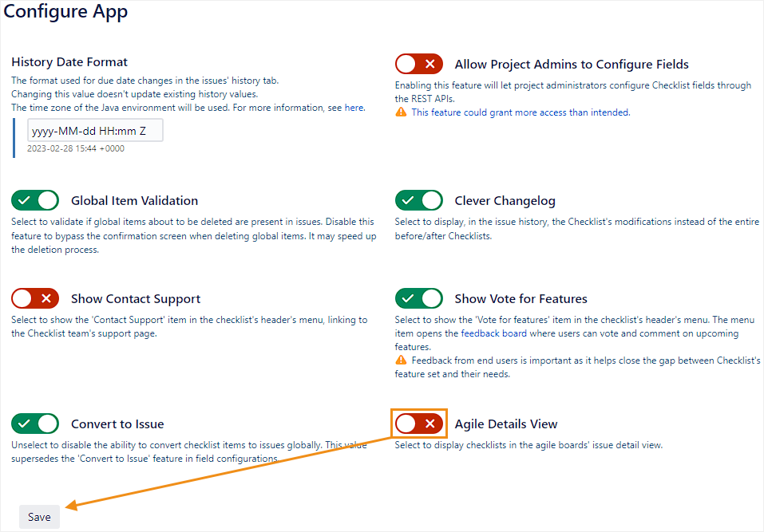This screenshot has width=764, height=532.
Task: Click the 'Convert to Issue' label text
Action: [117, 424]
